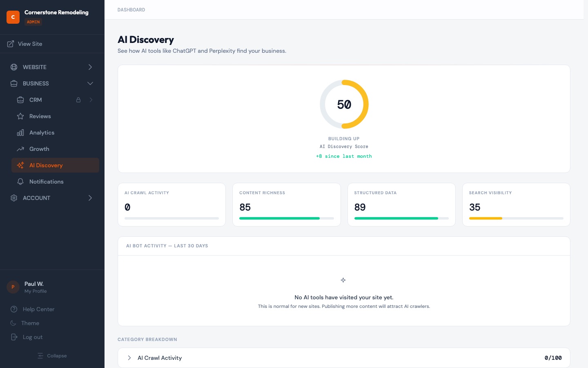Image resolution: width=588 pixels, height=368 pixels.
Task: Click the star icon for Reviews
Action: (20, 116)
